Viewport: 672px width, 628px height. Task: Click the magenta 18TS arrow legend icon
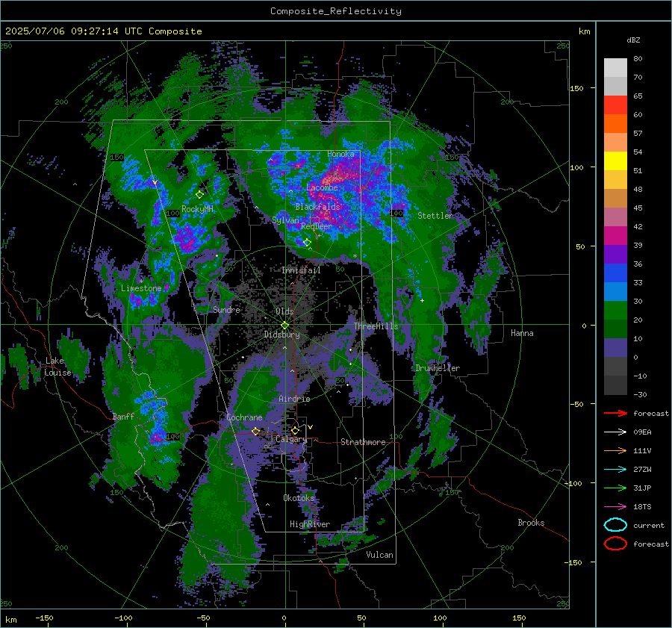click(x=615, y=506)
